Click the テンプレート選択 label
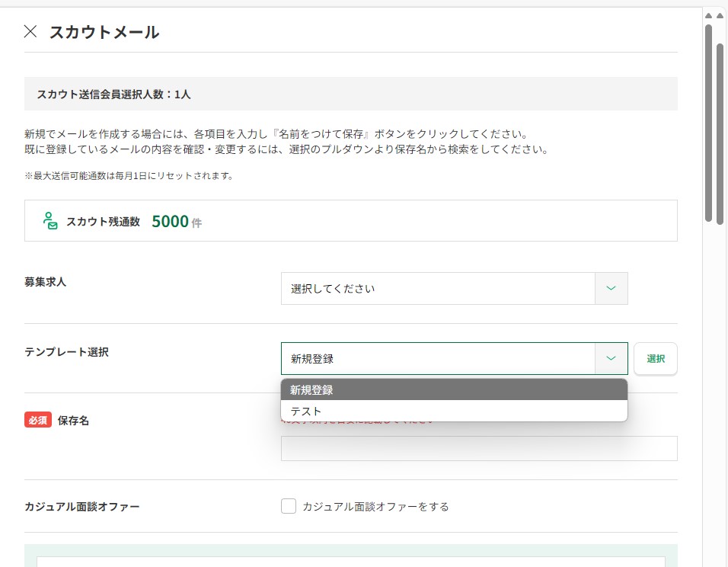Screen dimensions: 728x567 (x=66, y=352)
